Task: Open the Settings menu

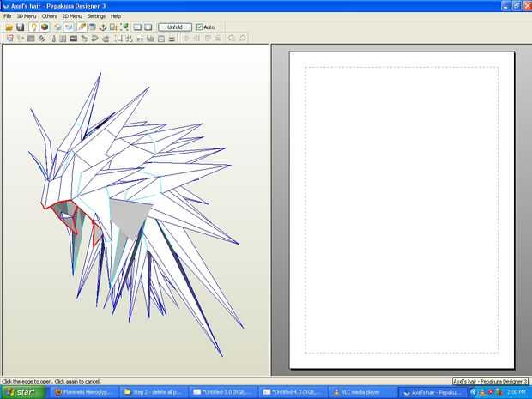Action: point(96,16)
